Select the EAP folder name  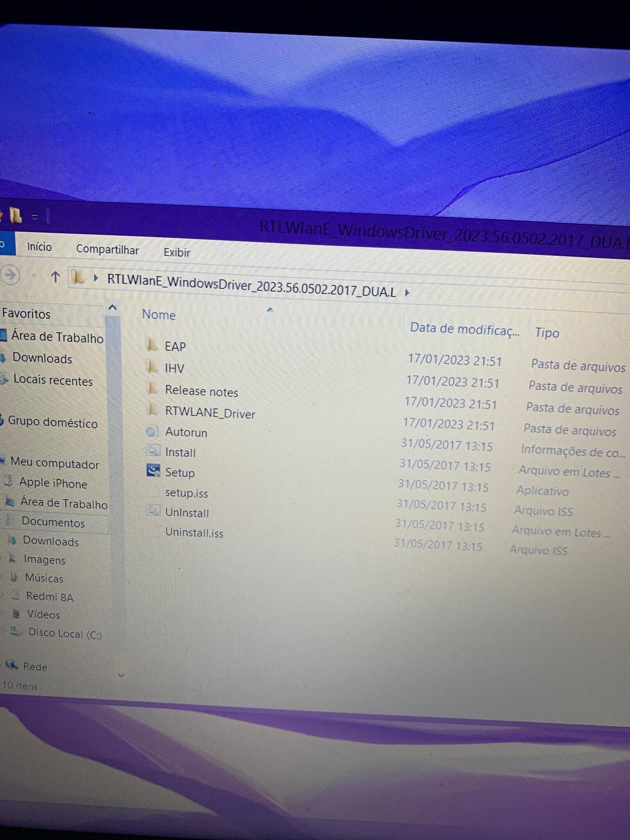click(x=175, y=347)
